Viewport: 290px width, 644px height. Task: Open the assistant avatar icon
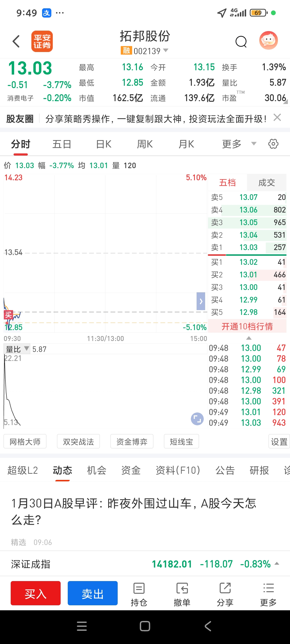(268, 40)
